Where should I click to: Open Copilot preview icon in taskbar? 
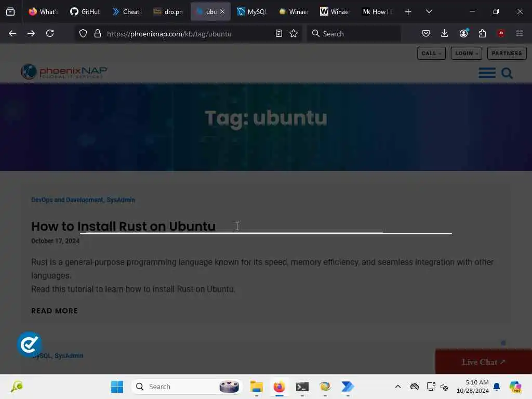pyautogui.click(x=516, y=387)
